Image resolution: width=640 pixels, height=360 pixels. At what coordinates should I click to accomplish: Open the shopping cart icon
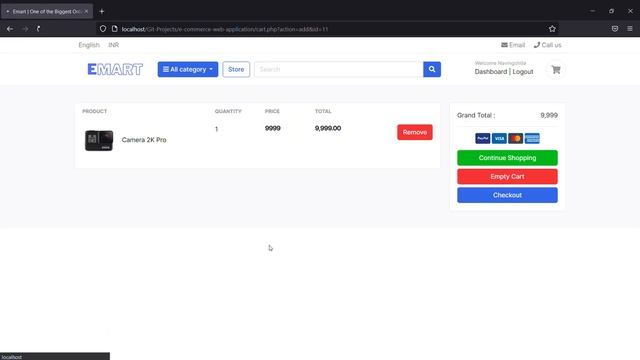[x=556, y=70]
